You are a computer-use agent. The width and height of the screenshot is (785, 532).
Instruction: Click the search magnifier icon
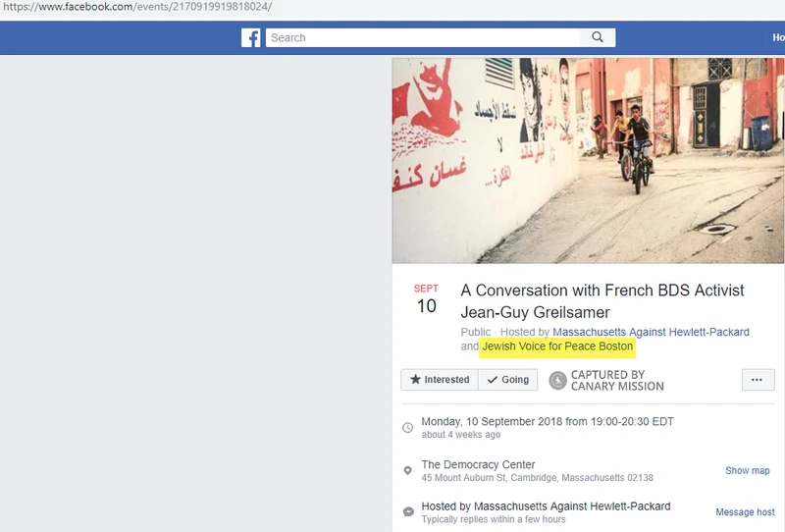click(x=598, y=37)
